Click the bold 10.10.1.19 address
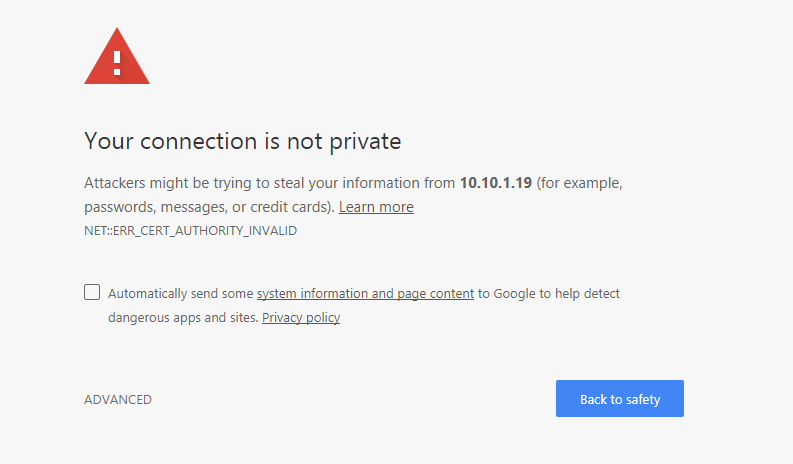This screenshot has height=464, width=793. click(x=496, y=184)
